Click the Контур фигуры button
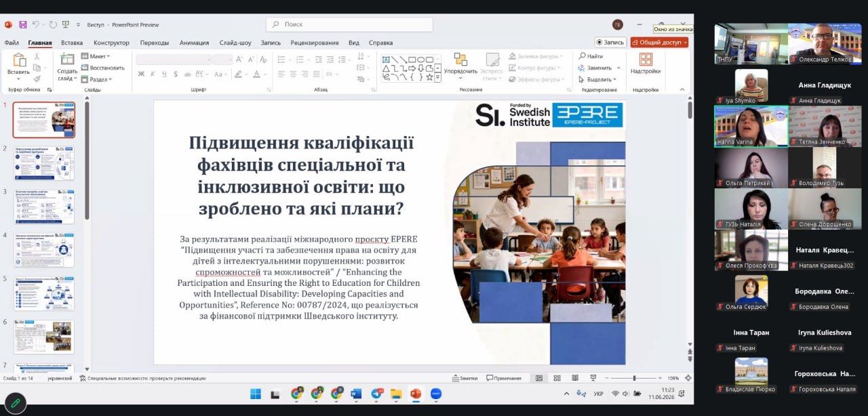Screen dimensions: 868x416 click(x=535, y=68)
